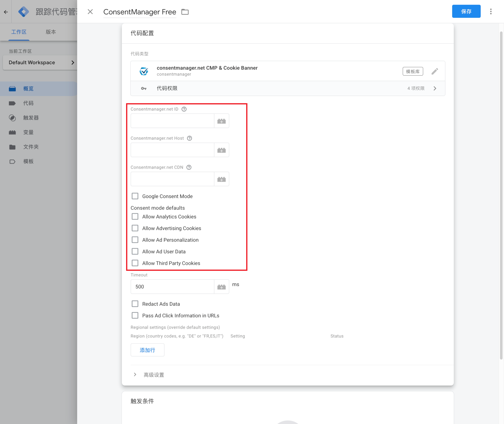Click the 保存 save button

[x=466, y=11]
